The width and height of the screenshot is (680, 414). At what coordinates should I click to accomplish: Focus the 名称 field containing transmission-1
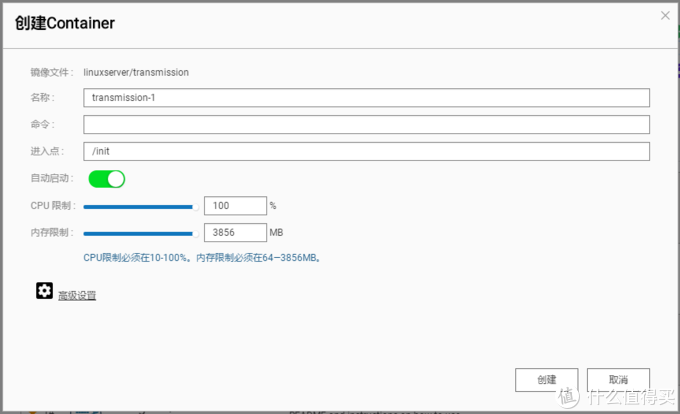point(366,98)
